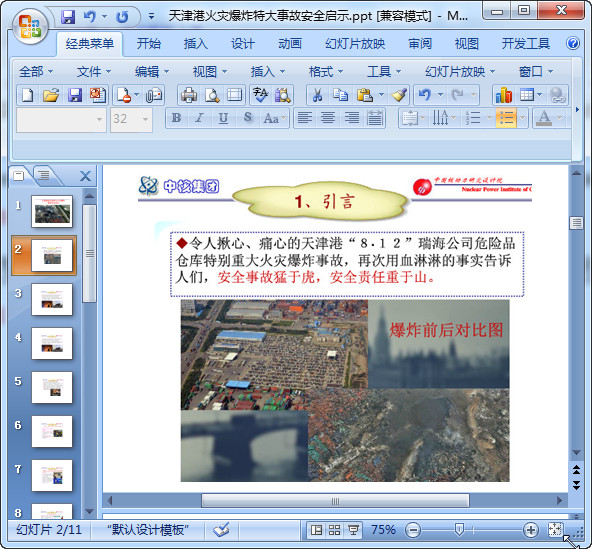Expand the 文件 menu

94,71
